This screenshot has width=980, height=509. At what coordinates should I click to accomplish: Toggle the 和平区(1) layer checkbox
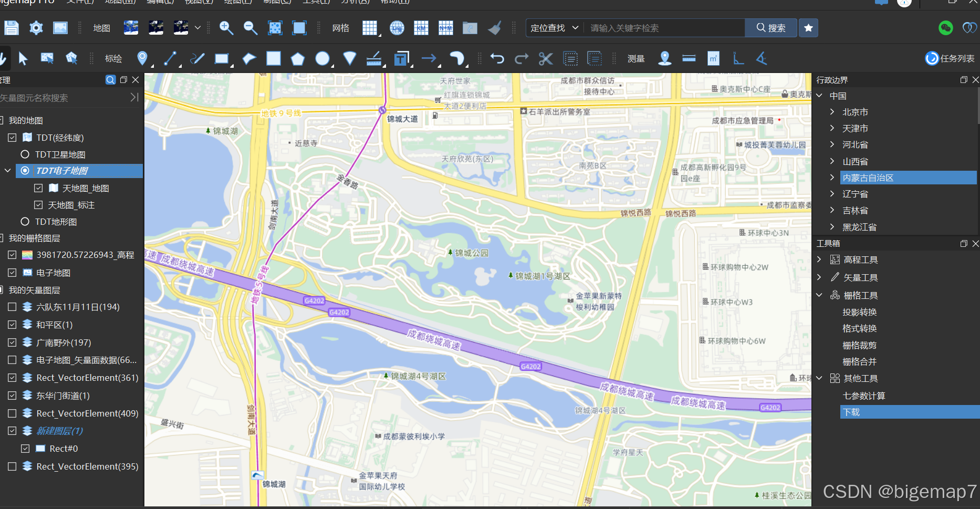tap(12, 325)
